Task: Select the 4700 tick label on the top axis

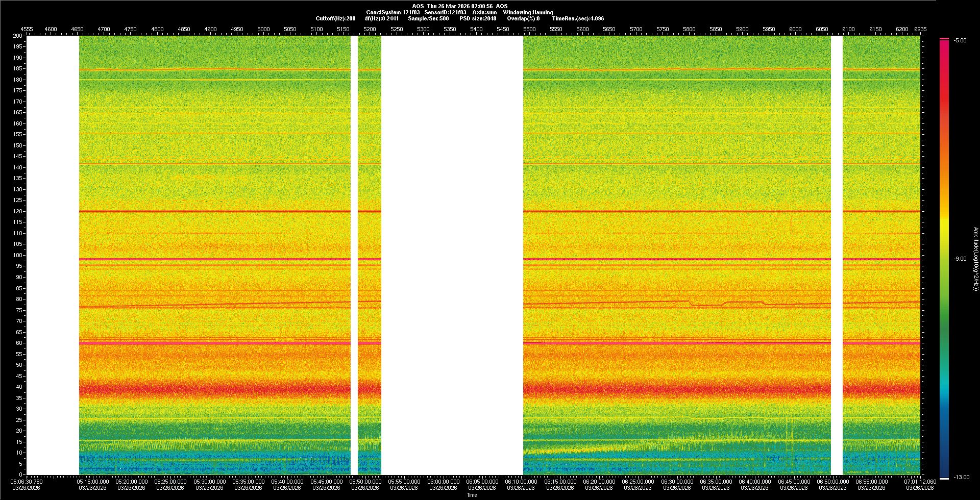Action: 104,29
